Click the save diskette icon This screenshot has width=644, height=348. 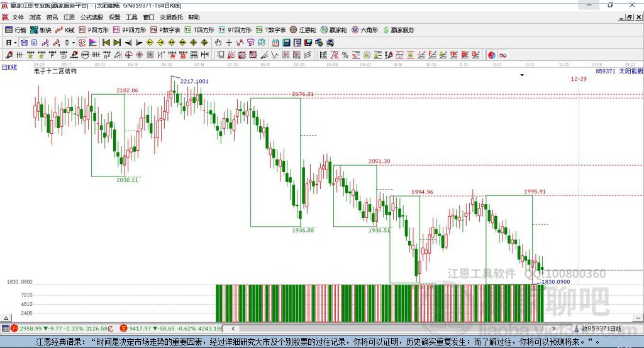pos(308,43)
